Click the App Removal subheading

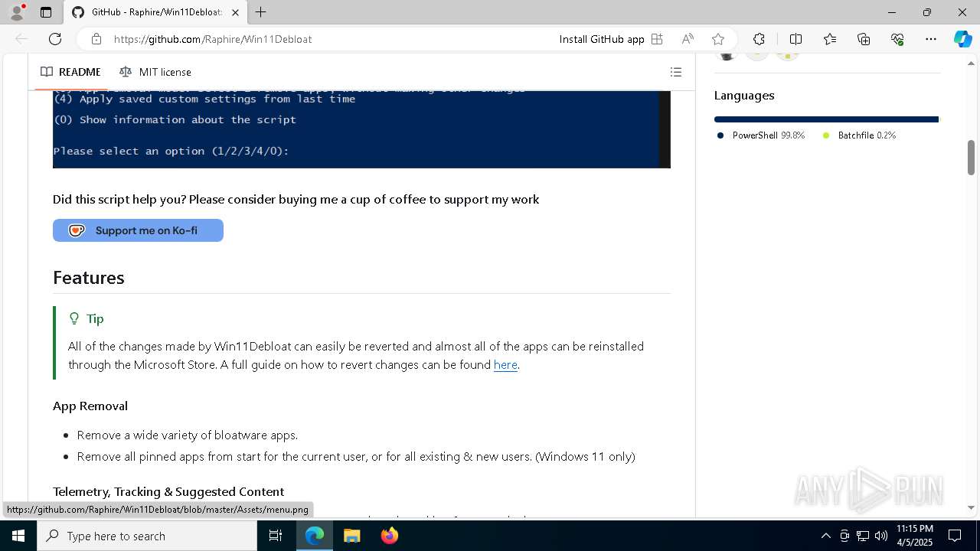(x=90, y=406)
